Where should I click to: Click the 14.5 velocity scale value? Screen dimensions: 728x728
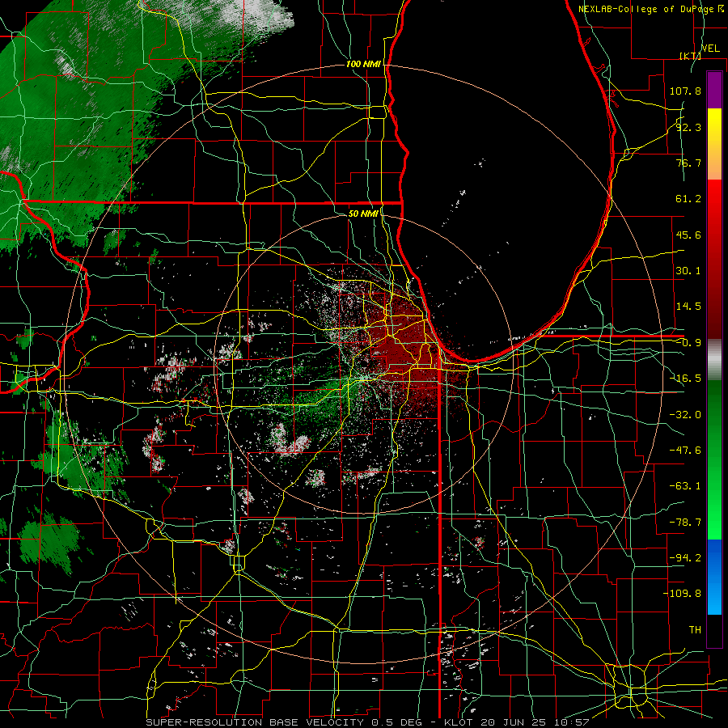click(x=688, y=307)
